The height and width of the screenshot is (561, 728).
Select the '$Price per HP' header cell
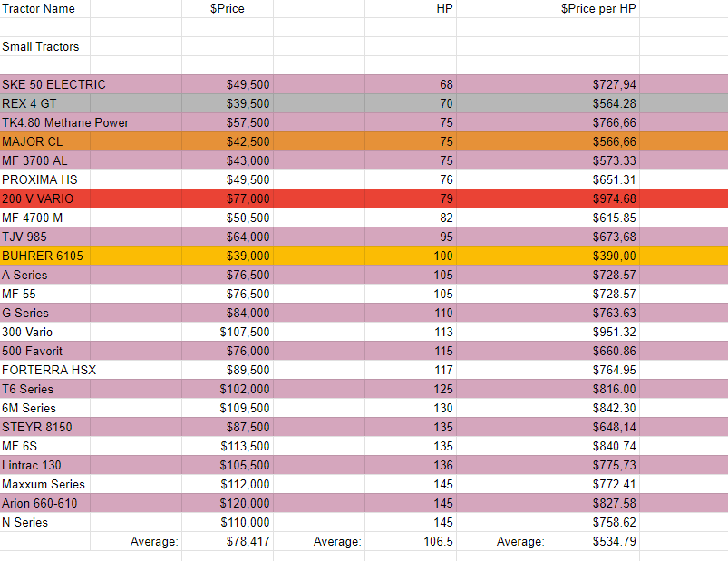pyautogui.click(x=594, y=9)
